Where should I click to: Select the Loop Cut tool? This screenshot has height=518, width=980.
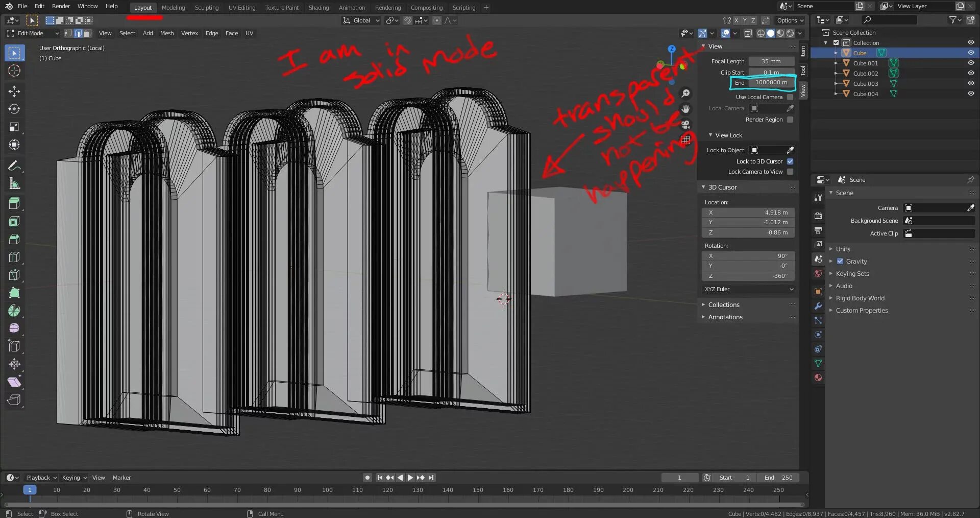(14, 257)
